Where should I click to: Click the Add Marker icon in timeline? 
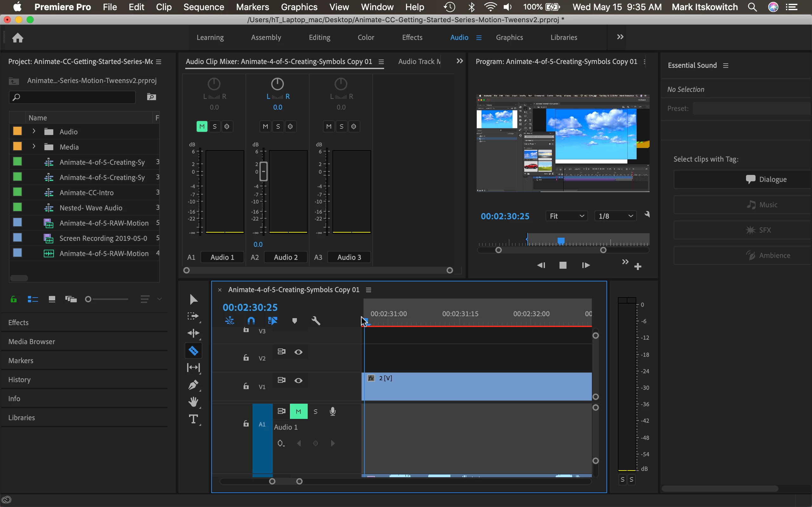click(x=294, y=321)
